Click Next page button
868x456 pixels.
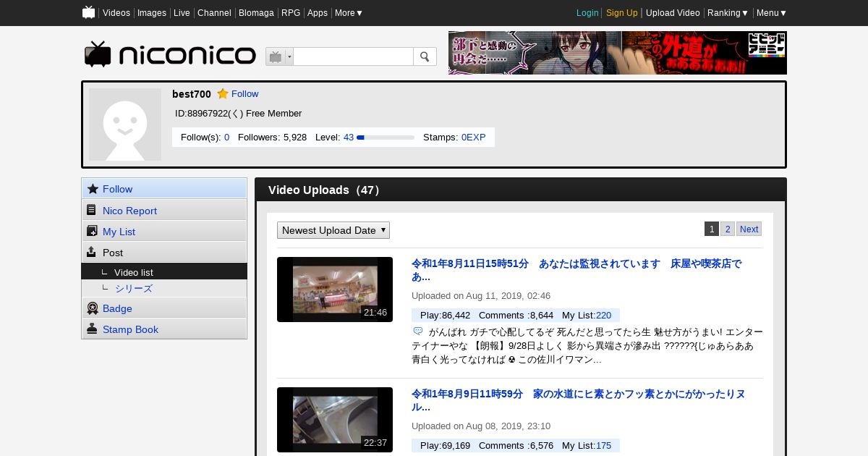coord(749,229)
